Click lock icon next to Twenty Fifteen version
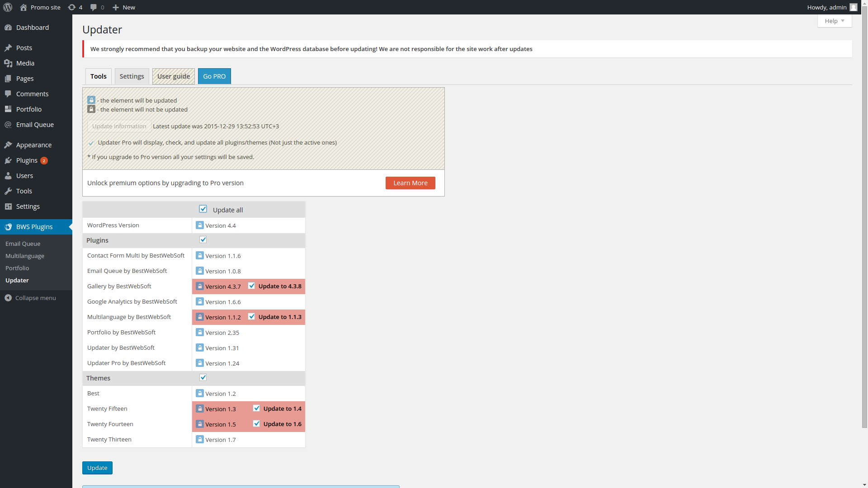Screen dimensions: 868x488 point(200,408)
